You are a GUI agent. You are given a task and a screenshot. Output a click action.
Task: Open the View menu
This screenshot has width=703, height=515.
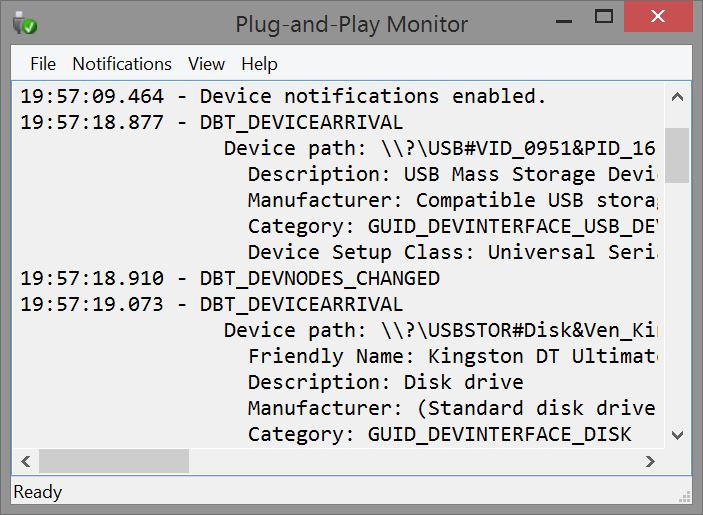[206, 64]
